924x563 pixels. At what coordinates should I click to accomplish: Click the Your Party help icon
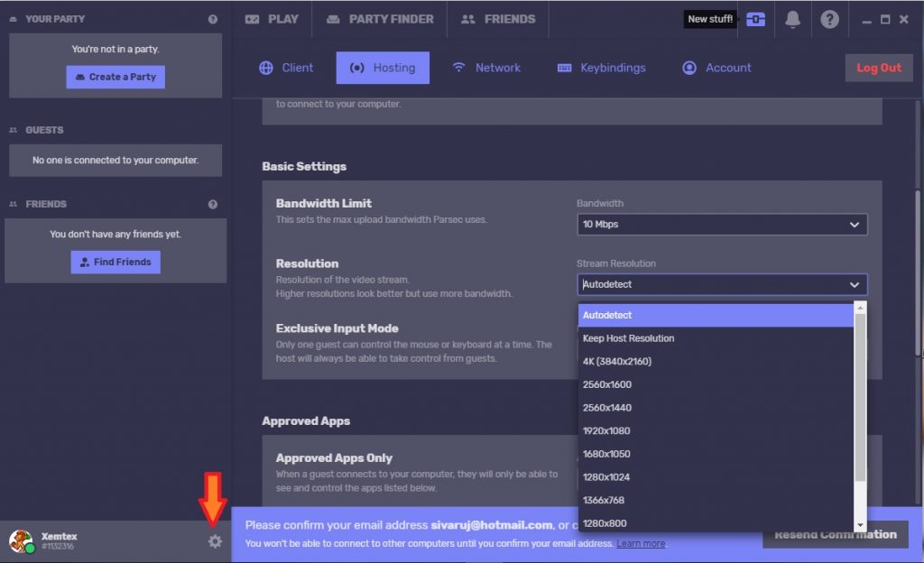click(x=213, y=20)
